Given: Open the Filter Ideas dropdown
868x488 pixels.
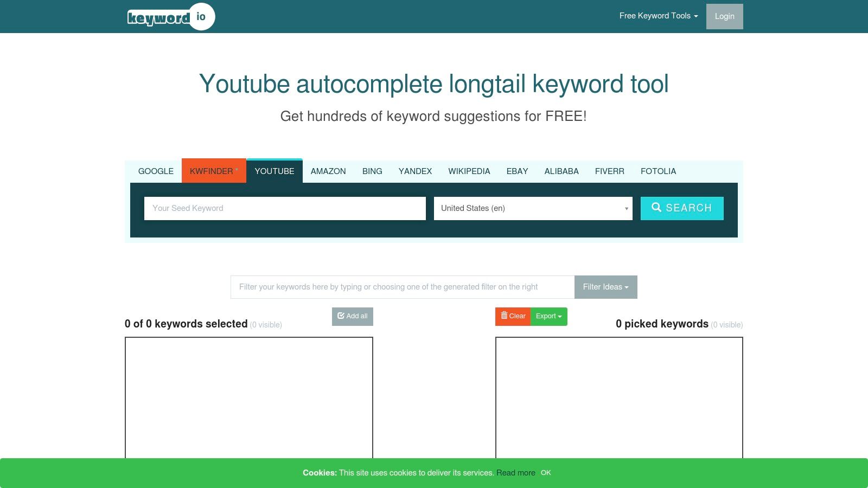Looking at the screenshot, I should click(x=605, y=287).
